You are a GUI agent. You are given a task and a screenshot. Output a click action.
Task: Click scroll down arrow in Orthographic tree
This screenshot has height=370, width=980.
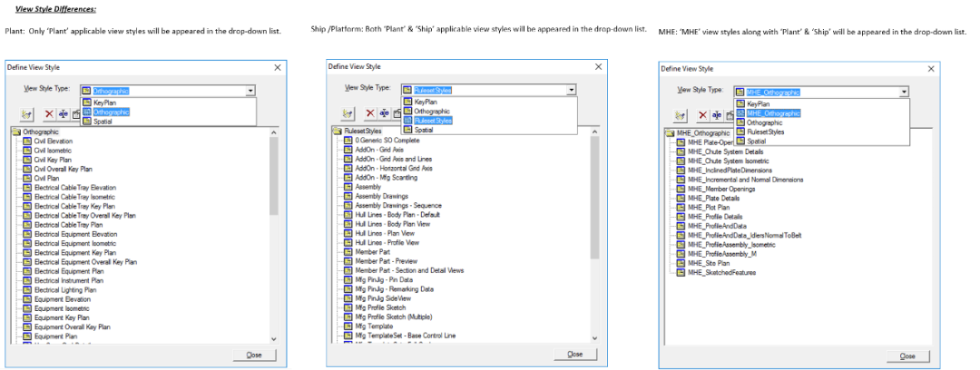pos(273,339)
